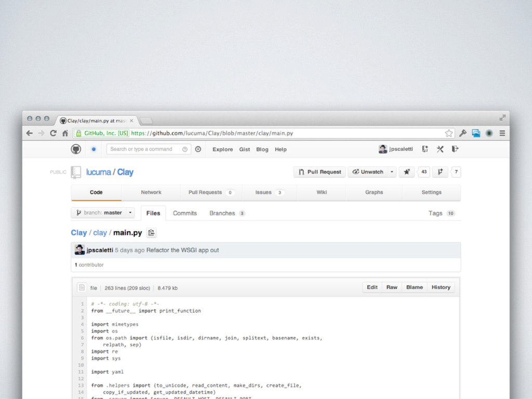Click the stargazers count 43
The width and height of the screenshot is (532, 399).
424,172
